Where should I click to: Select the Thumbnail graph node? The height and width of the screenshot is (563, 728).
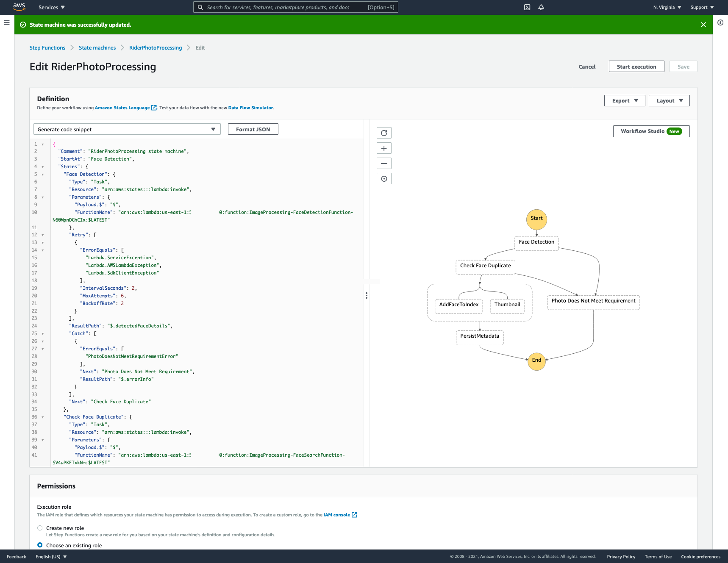507,306
